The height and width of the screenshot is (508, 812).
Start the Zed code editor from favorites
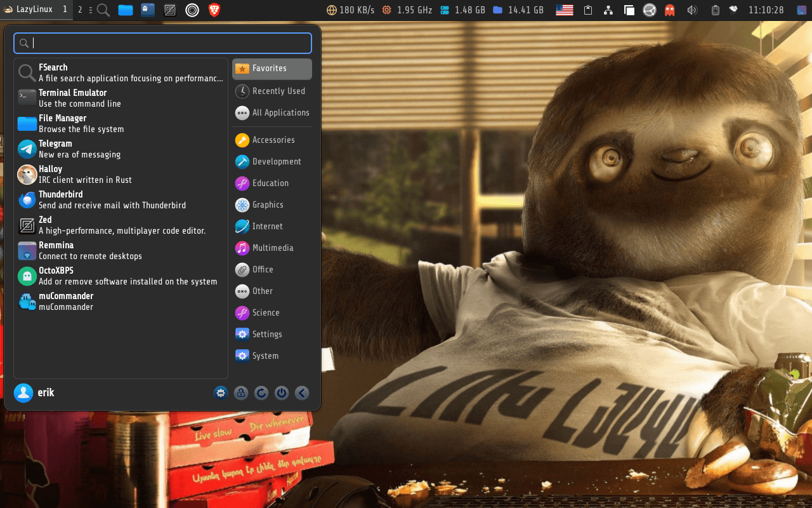(44, 225)
